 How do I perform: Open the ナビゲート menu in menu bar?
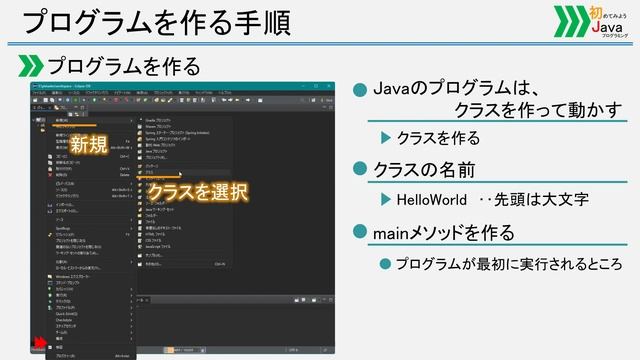click(122, 93)
